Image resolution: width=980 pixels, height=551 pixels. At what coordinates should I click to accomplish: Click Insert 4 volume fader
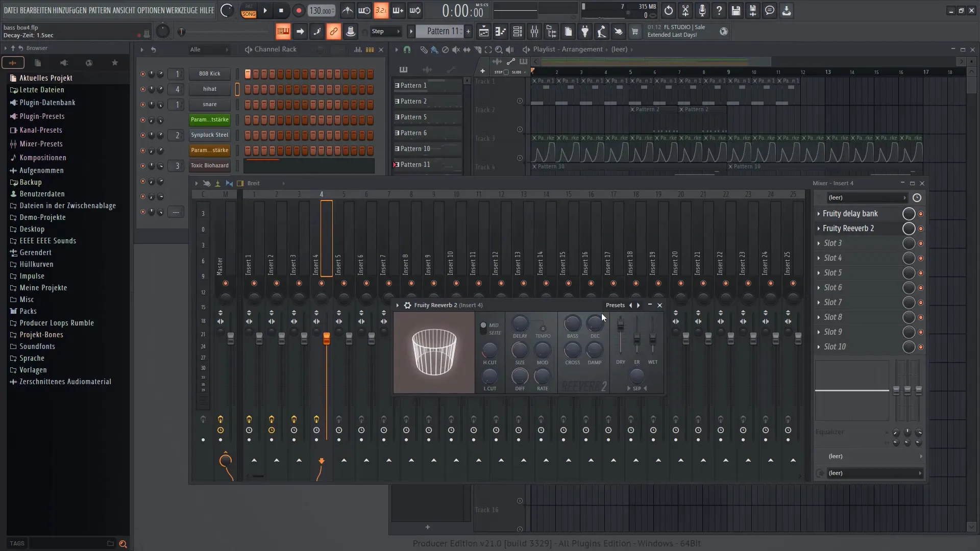point(327,338)
